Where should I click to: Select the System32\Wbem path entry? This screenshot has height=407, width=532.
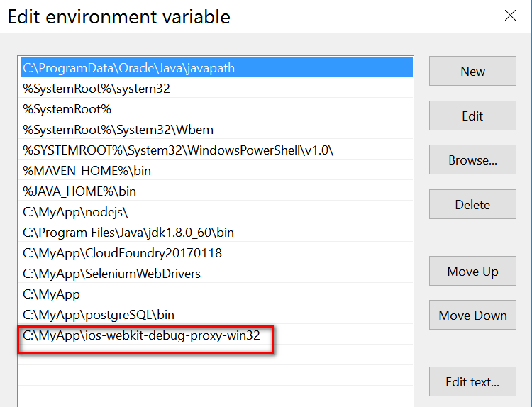coord(217,129)
